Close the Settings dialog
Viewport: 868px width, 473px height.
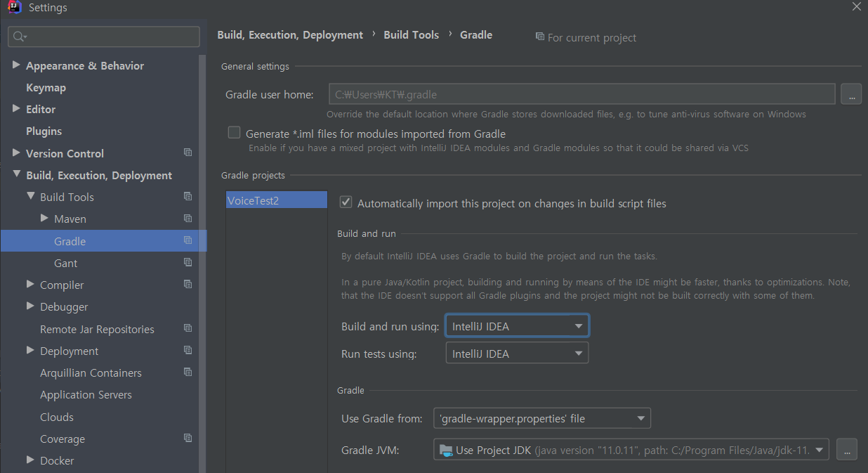click(856, 7)
